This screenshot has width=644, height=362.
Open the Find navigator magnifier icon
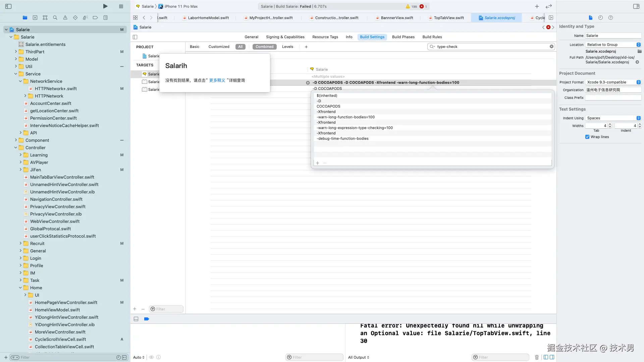pyautogui.click(x=55, y=18)
